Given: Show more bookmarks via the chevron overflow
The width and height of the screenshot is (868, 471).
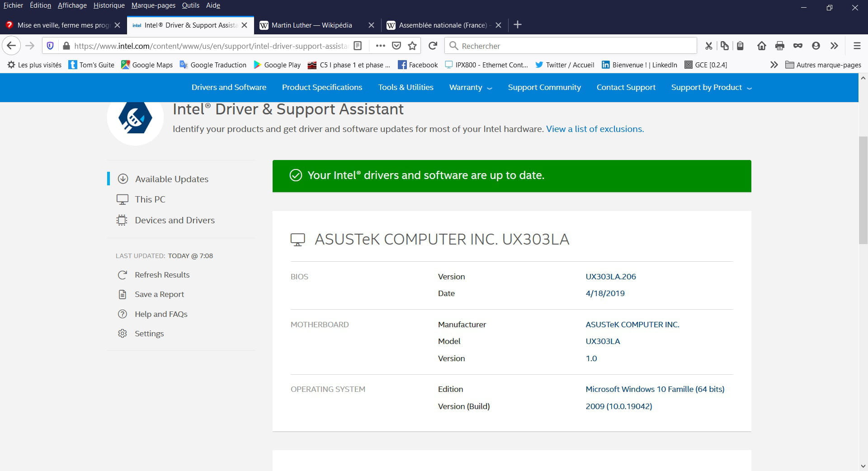Looking at the screenshot, I should pyautogui.click(x=774, y=65).
